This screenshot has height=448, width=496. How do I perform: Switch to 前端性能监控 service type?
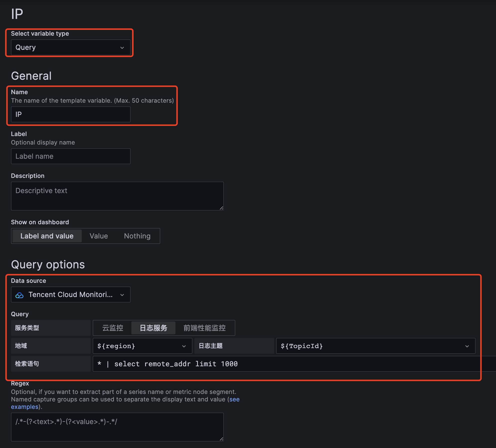[x=205, y=328]
